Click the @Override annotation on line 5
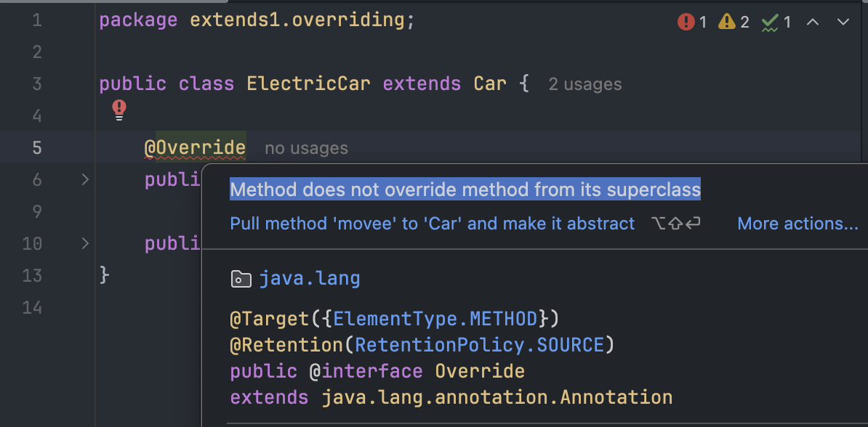 195,147
